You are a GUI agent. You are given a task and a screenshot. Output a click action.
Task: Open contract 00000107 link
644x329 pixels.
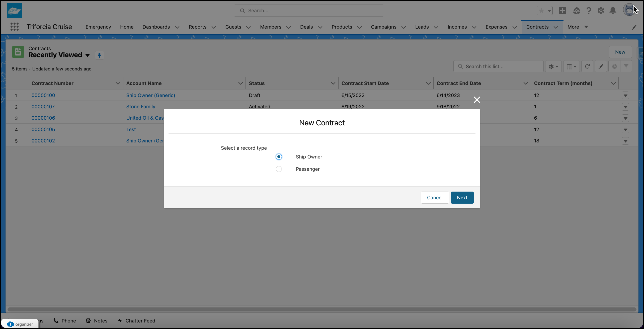click(43, 107)
